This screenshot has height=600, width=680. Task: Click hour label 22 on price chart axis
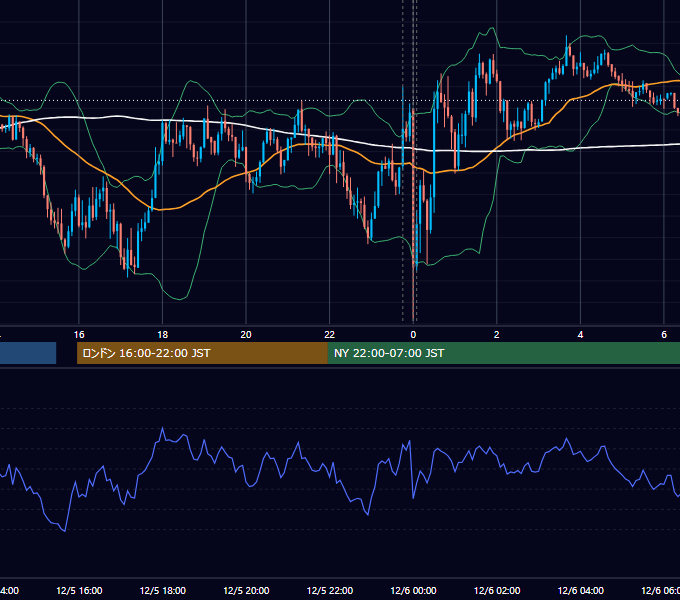point(330,335)
